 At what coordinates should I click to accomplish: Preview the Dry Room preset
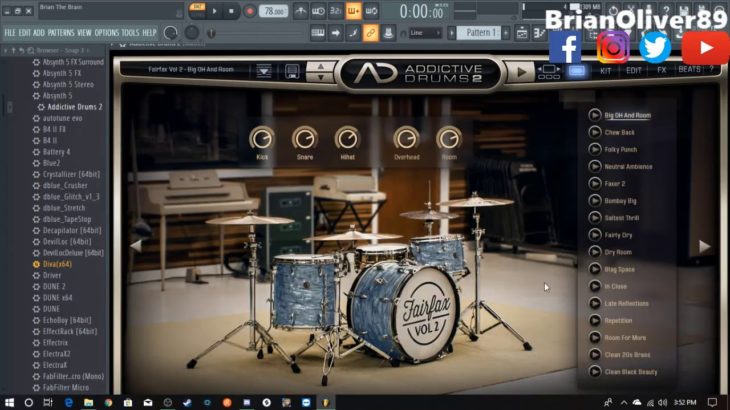595,252
